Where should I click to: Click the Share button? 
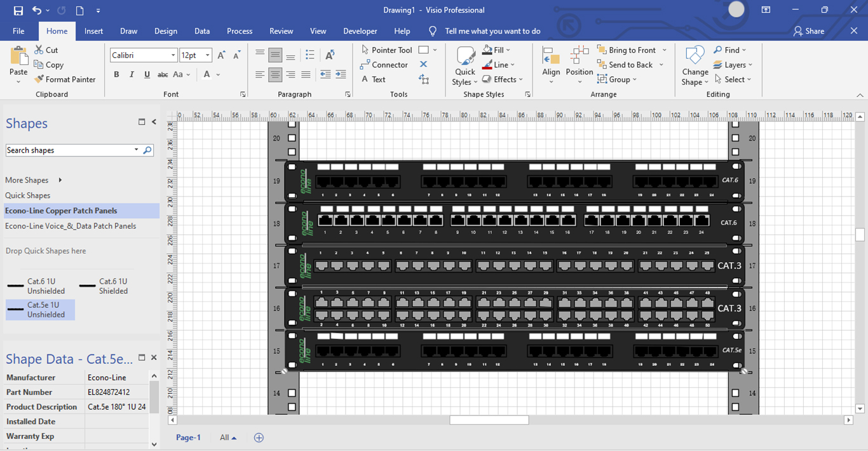point(809,31)
